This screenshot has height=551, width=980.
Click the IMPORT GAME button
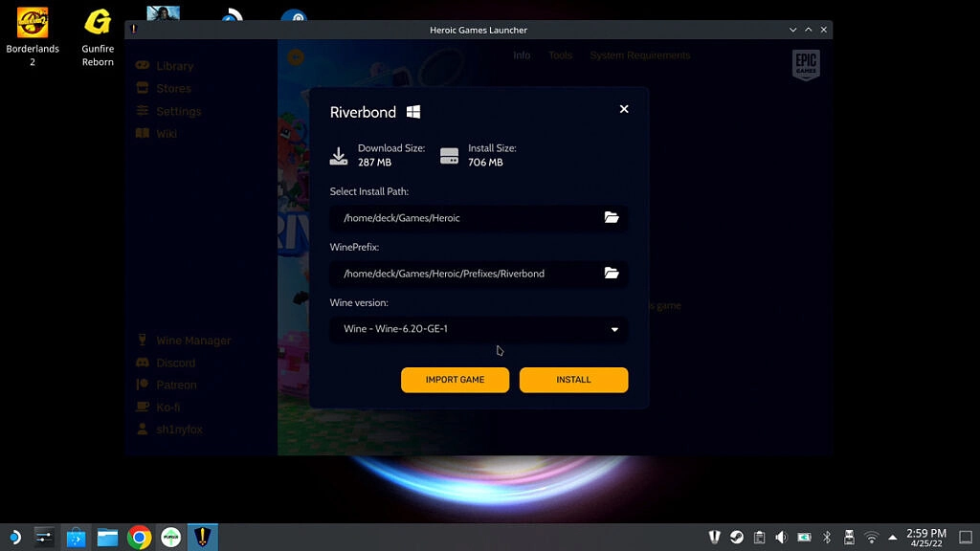coord(455,380)
